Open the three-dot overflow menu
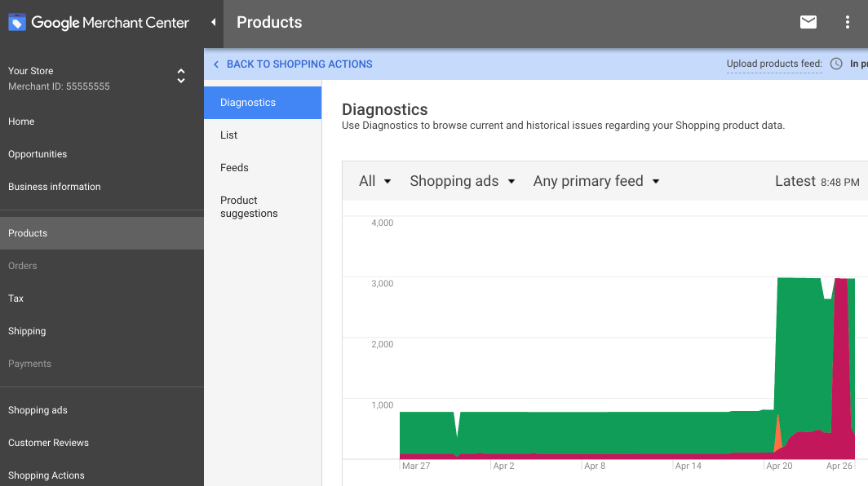The width and height of the screenshot is (868, 486). [847, 23]
